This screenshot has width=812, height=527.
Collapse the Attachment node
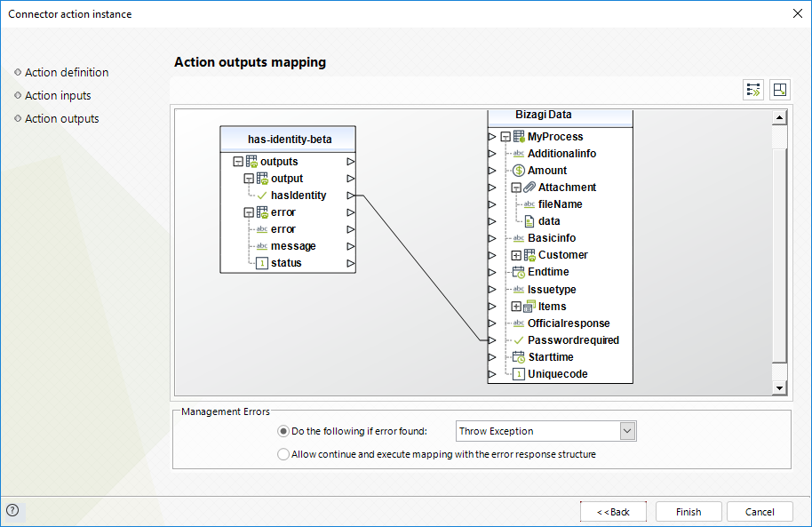(516, 188)
